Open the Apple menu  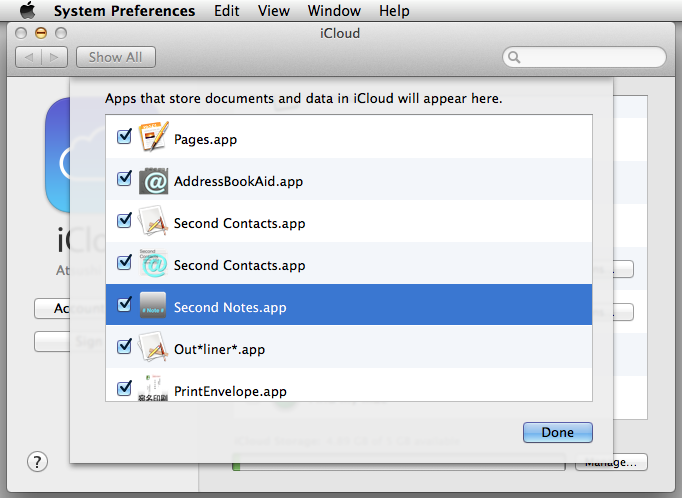tap(28, 10)
